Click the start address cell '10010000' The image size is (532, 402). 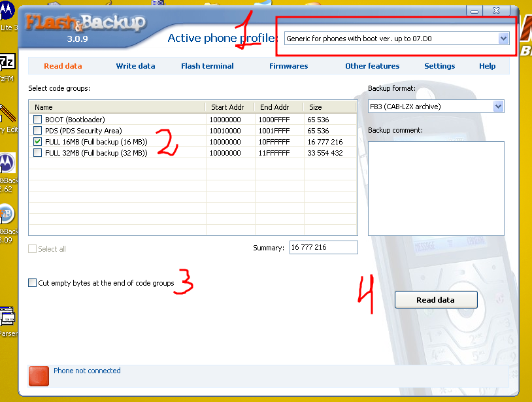click(x=225, y=131)
